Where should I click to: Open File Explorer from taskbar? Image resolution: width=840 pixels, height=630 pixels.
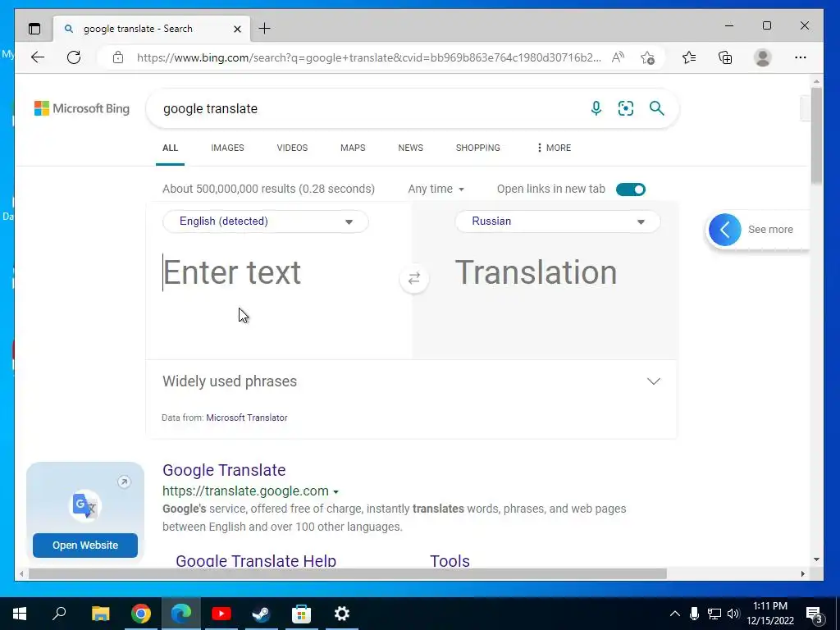coord(100,614)
